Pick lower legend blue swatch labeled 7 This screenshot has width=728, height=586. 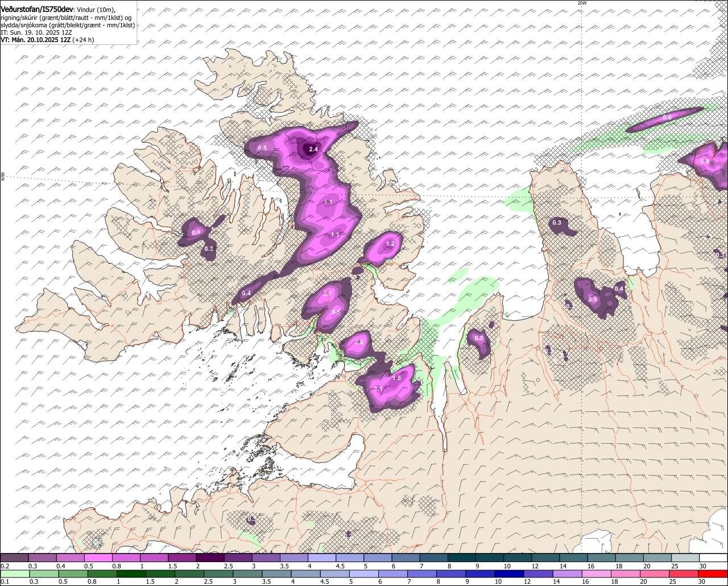[423, 573]
